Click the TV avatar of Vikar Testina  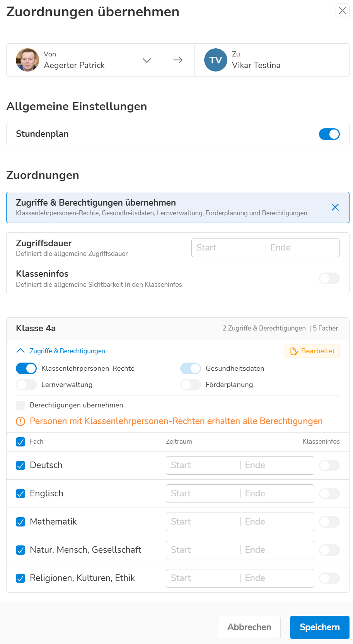tap(216, 60)
